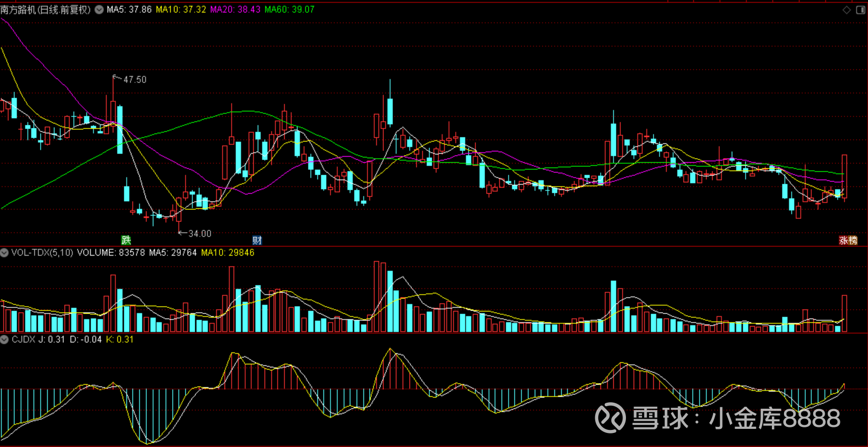Screen dimensions: 868x447
Task: Click the magenta MA20: 38.43 label
Action: coord(235,10)
